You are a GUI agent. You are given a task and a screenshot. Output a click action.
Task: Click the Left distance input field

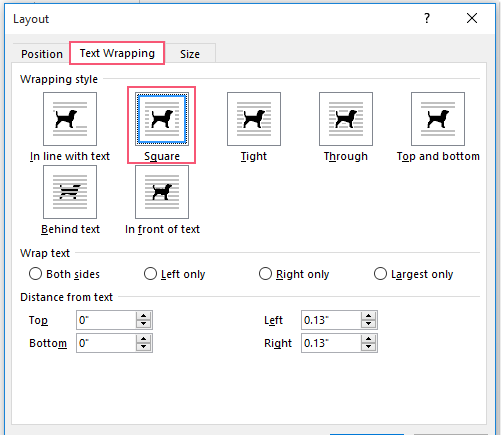[331, 320]
